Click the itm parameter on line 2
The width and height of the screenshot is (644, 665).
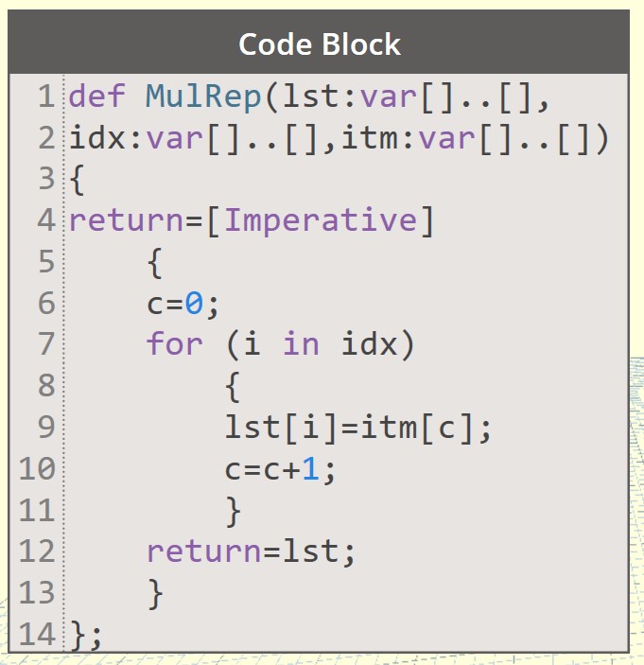371,138
